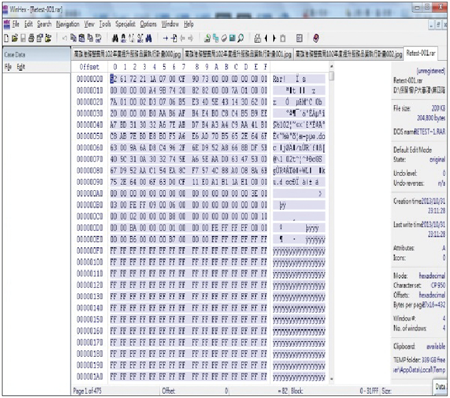Open File menu in Case Data panel

pyautogui.click(x=8, y=67)
